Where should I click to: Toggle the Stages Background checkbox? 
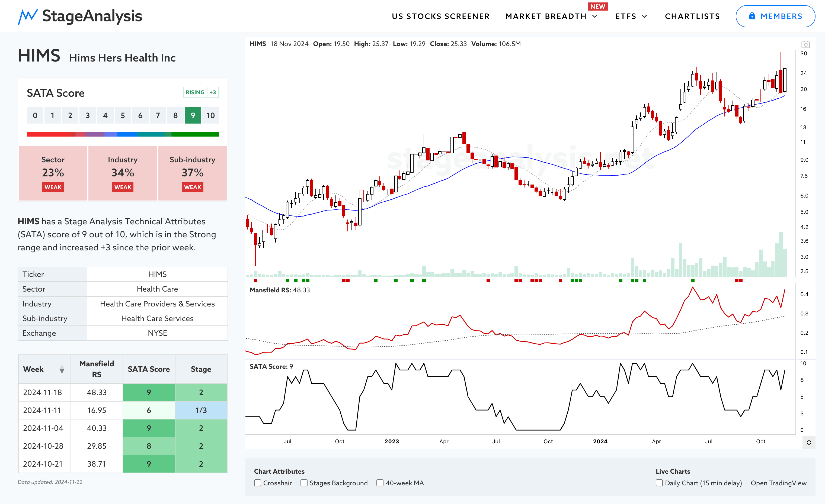coord(304,483)
